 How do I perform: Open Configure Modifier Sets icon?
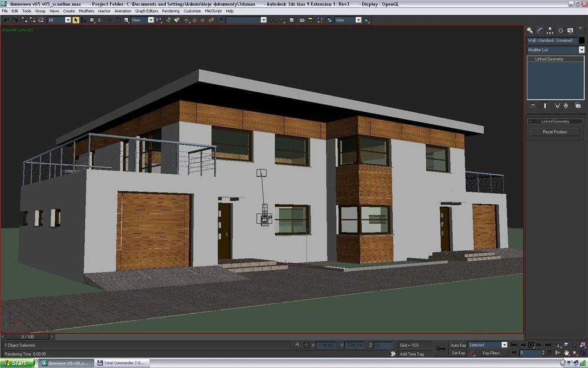tap(578, 106)
